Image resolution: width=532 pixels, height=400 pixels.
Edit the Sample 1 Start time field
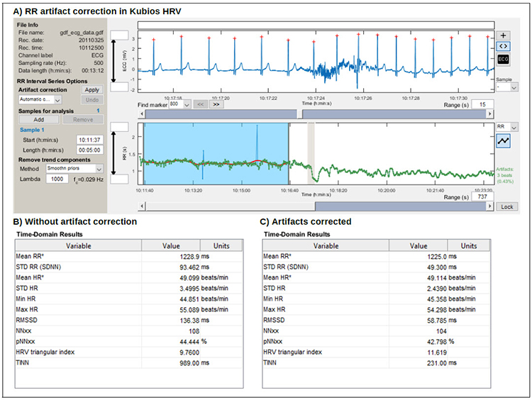pos(89,140)
